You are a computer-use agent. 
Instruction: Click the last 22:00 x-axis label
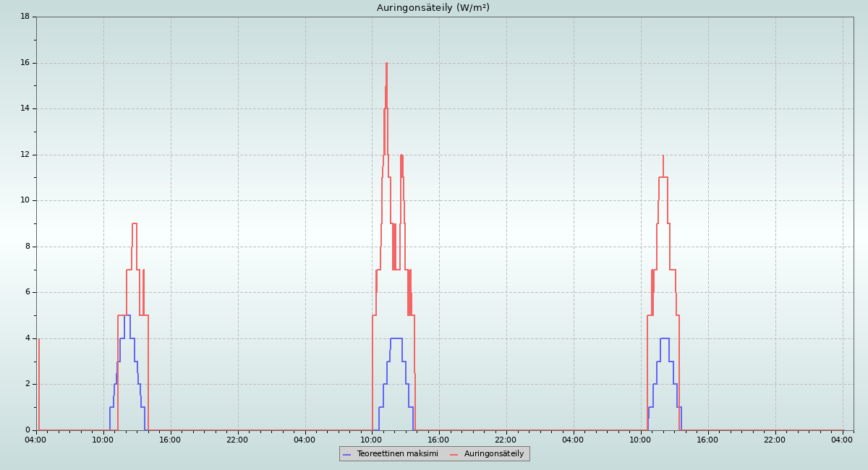point(775,440)
